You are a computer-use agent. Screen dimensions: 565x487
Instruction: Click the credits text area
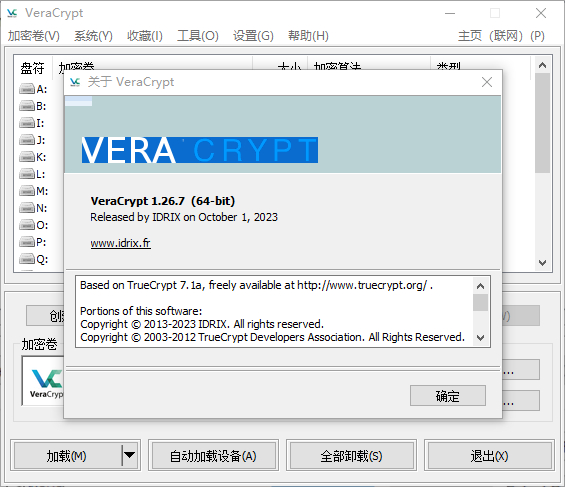pos(275,312)
